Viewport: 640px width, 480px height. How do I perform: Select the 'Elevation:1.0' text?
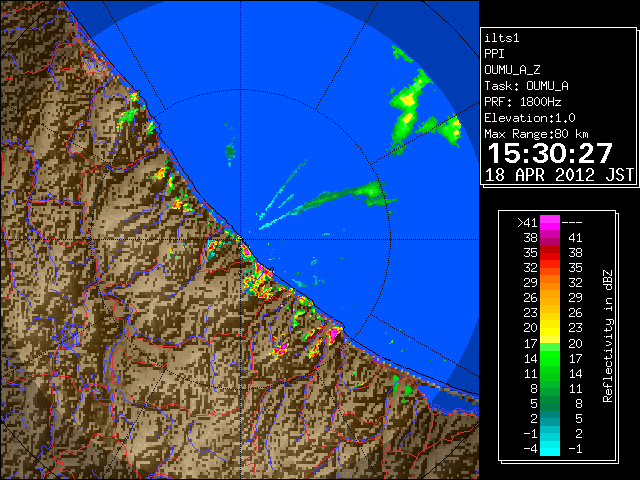point(530,118)
